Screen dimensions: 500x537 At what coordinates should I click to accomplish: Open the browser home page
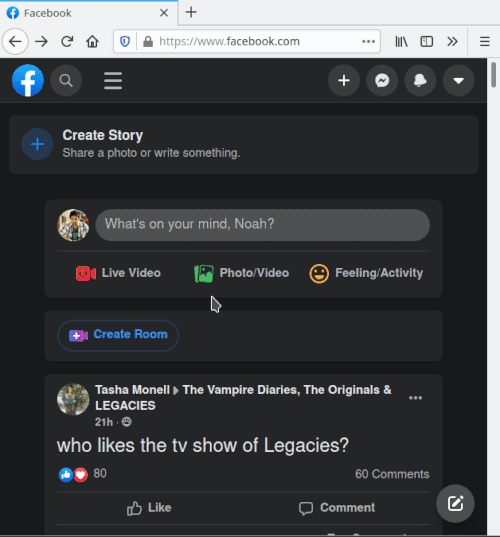pyautogui.click(x=92, y=41)
